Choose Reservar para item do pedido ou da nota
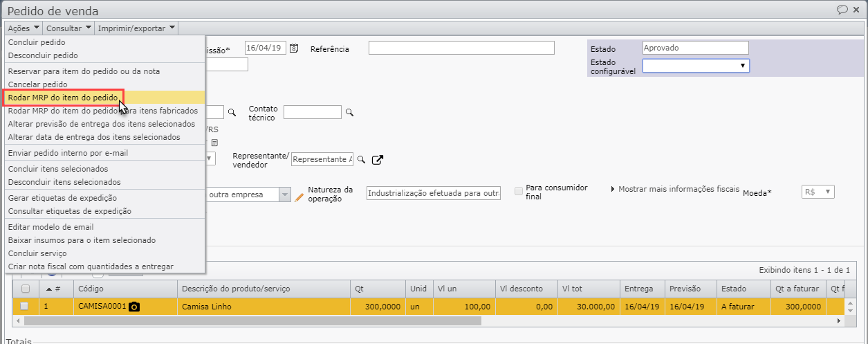Viewport: 868px width, 344px height. 104,71
